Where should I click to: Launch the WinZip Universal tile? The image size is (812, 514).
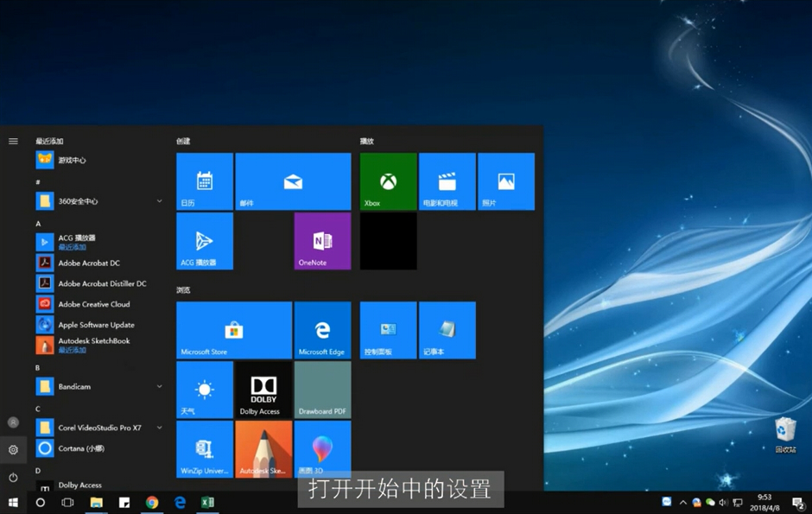click(205, 449)
